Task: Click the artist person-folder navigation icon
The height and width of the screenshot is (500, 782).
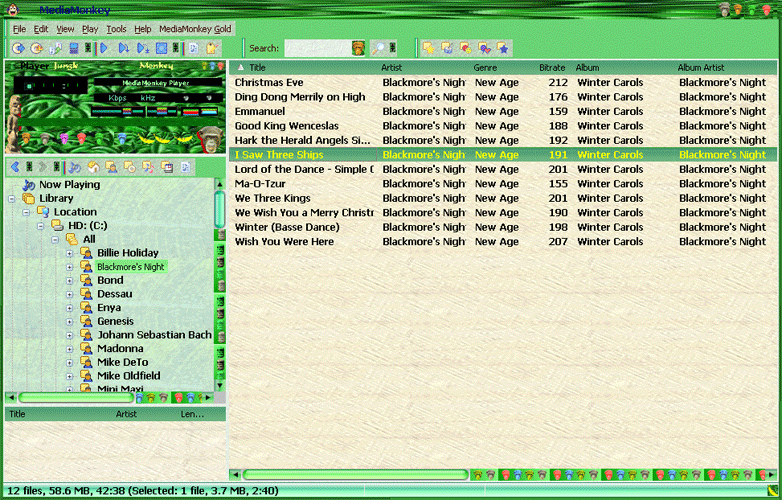Action: [x=111, y=167]
